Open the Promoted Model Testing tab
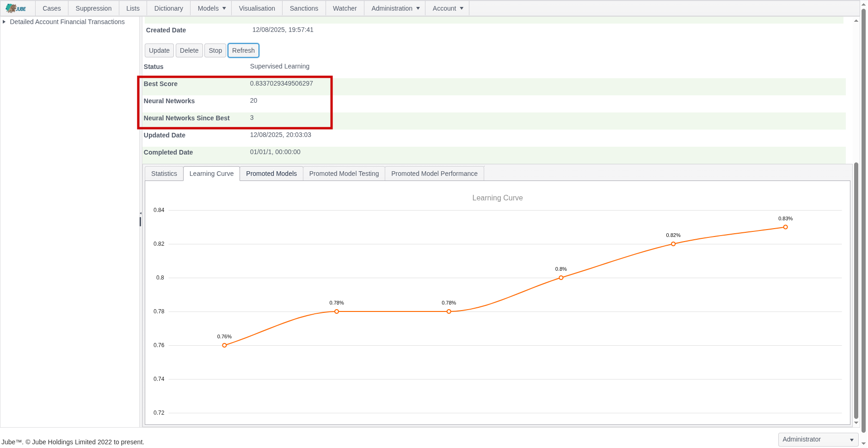This screenshot has height=448, width=868. pos(344,174)
